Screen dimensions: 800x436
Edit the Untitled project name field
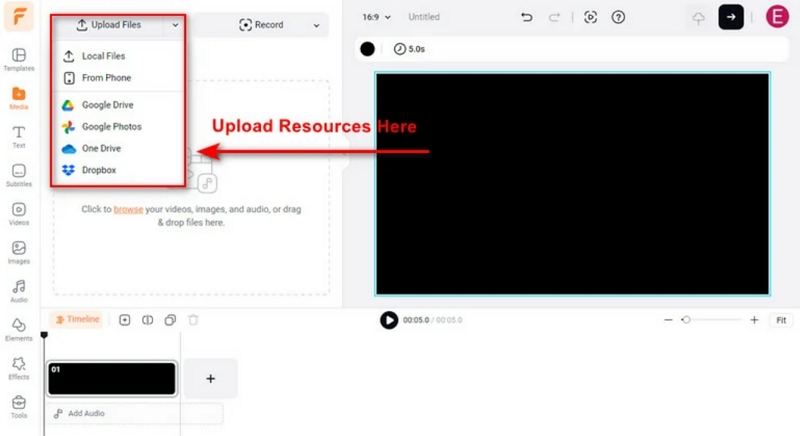(423, 17)
